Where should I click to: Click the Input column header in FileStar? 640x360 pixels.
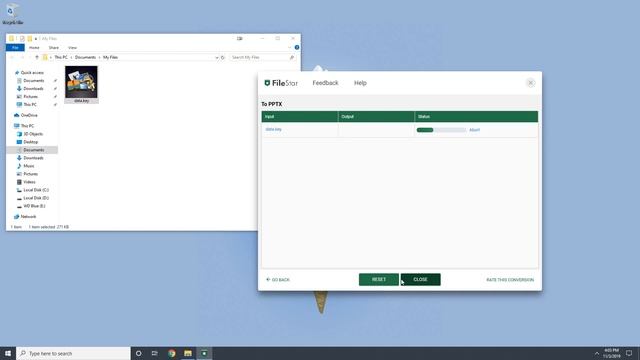click(x=300, y=117)
